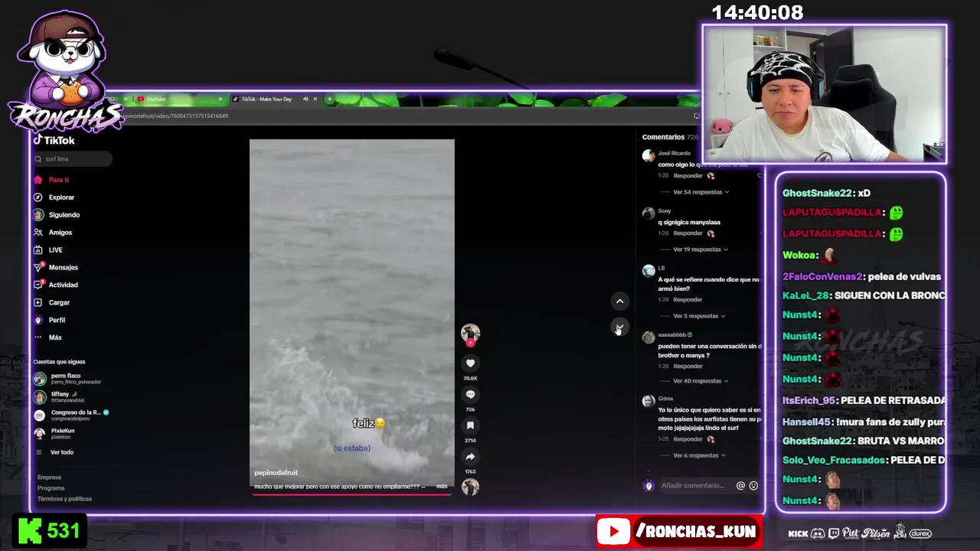Click GhostSnake22 xD chat message

click(826, 194)
